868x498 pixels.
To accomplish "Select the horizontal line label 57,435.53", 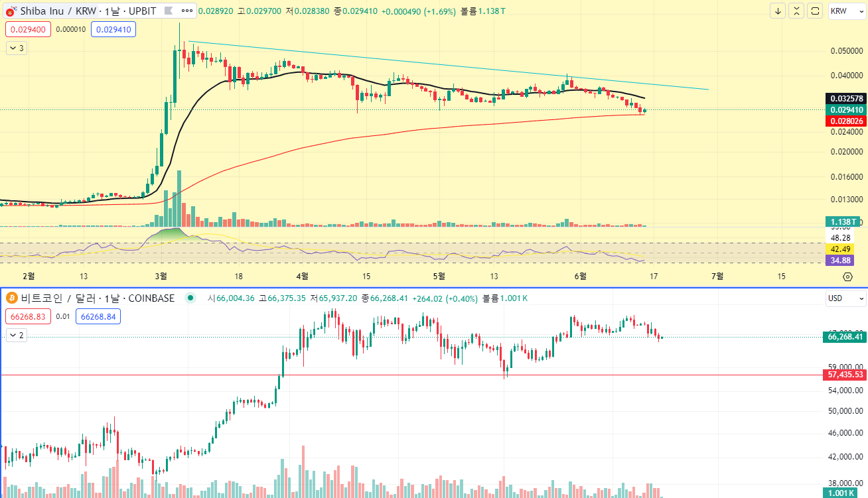I will 845,375.
